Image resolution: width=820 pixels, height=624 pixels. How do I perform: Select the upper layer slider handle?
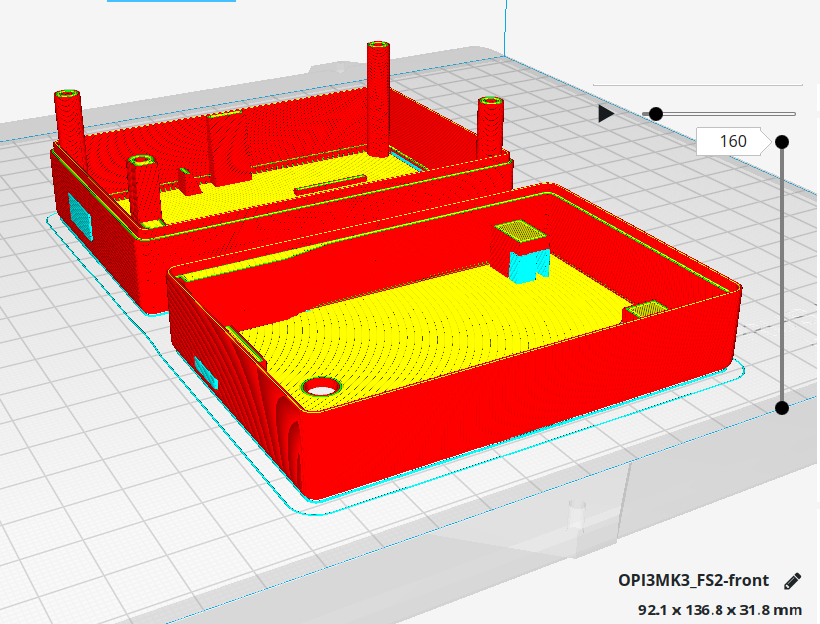[782, 142]
